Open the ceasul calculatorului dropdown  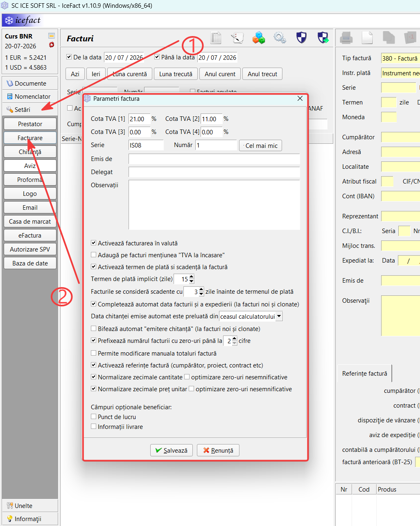pyautogui.click(x=251, y=316)
